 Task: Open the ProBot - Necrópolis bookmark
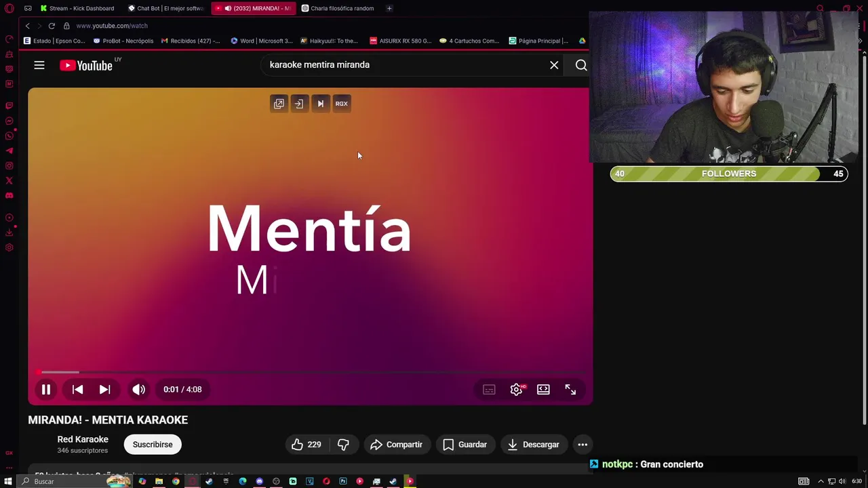click(x=123, y=41)
